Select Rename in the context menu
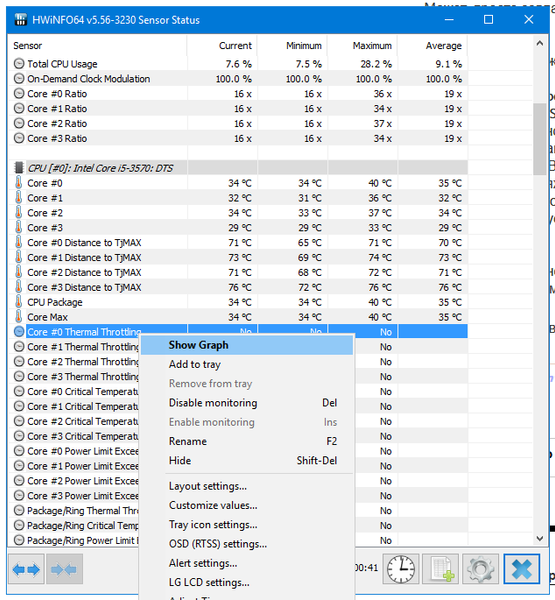The image size is (555, 600). pos(246,441)
